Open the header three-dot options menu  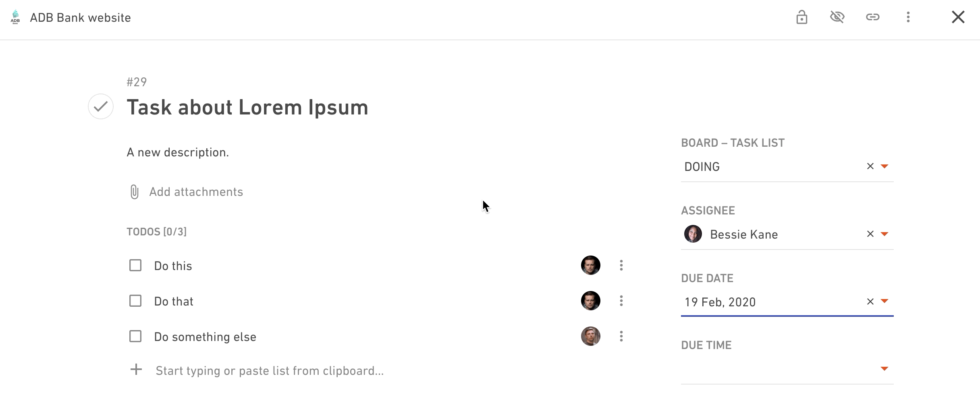[908, 17]
